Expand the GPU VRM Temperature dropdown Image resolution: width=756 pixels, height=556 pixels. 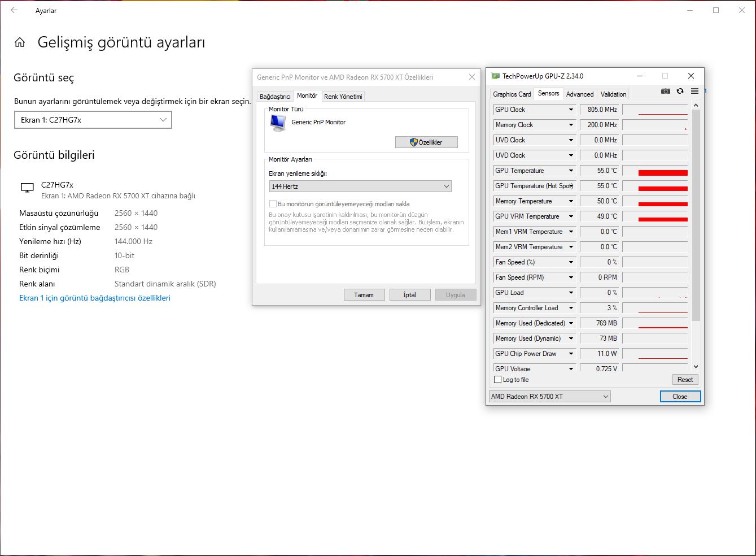571,216
